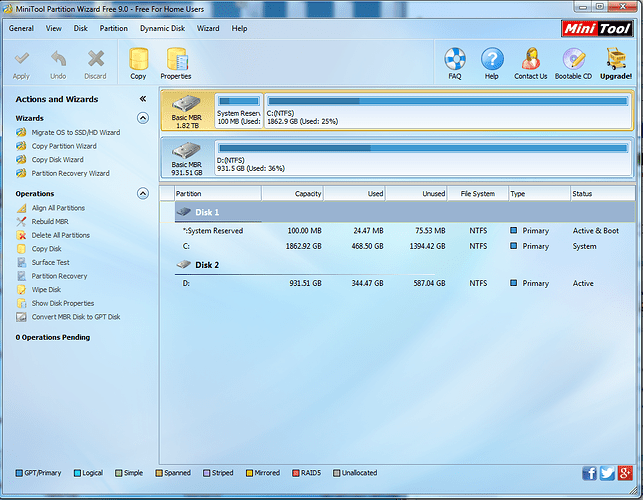Select the Disk 1 header row
Image resolution: width=643 pixels, height=500 pixels.
[x=397, y=212]
